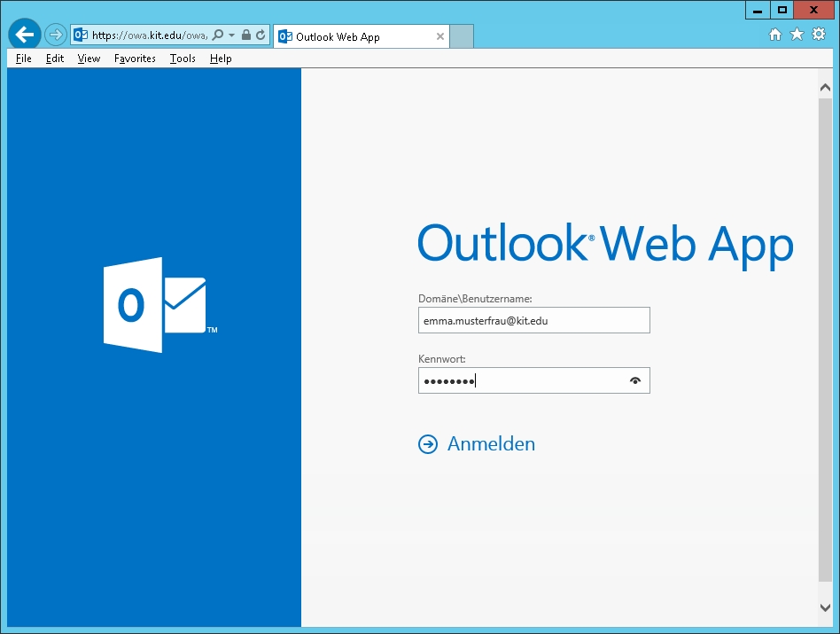Open the File menu
This screenshot has width=840, height=634.
[x=24, y=59]
